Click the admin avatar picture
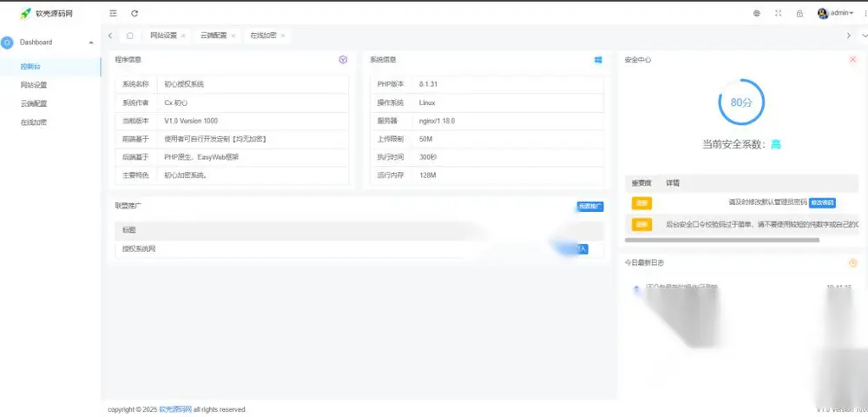868x417 pixels. (823, 13)
